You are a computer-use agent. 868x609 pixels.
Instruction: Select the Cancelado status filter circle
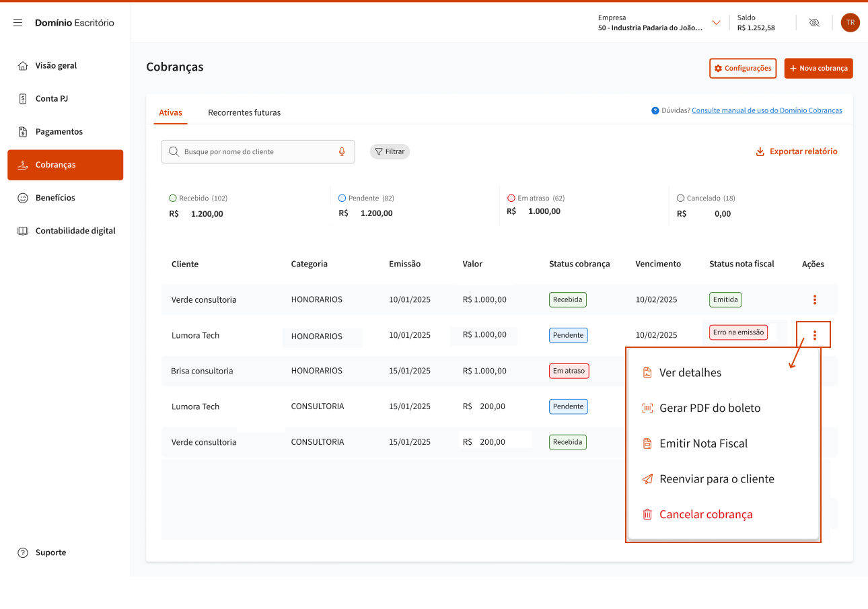pos(681,199)
